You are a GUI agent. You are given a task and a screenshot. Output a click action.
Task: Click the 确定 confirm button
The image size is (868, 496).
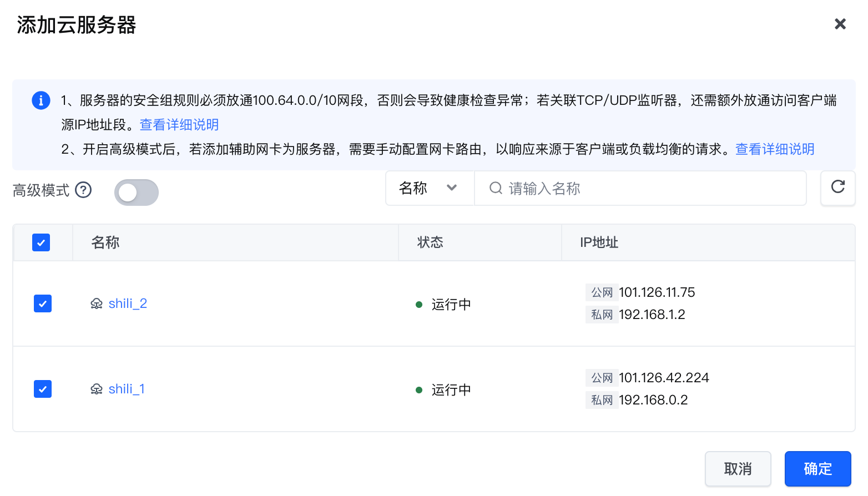point(817,469)
